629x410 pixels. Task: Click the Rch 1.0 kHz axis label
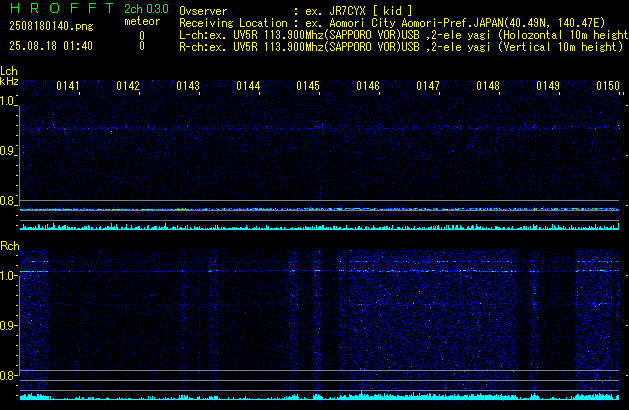(x=8, y=276)
